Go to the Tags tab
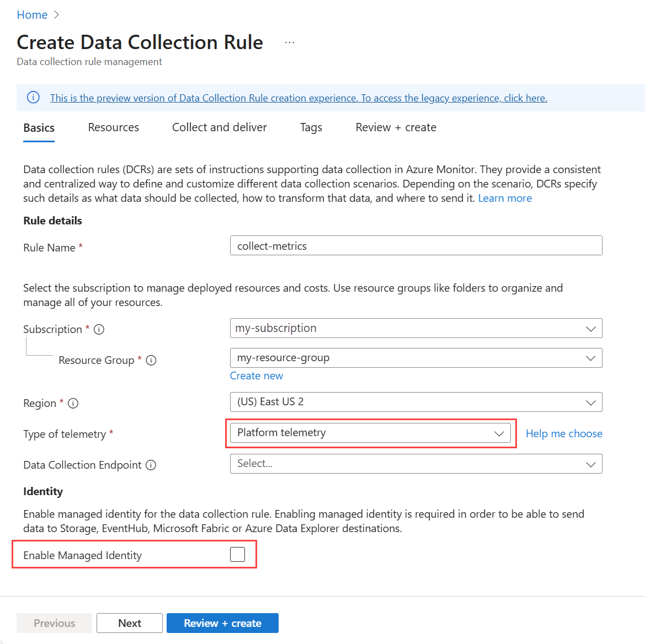Image resolution: width=645 pixels, height=644 pixels. coord(311,128)
